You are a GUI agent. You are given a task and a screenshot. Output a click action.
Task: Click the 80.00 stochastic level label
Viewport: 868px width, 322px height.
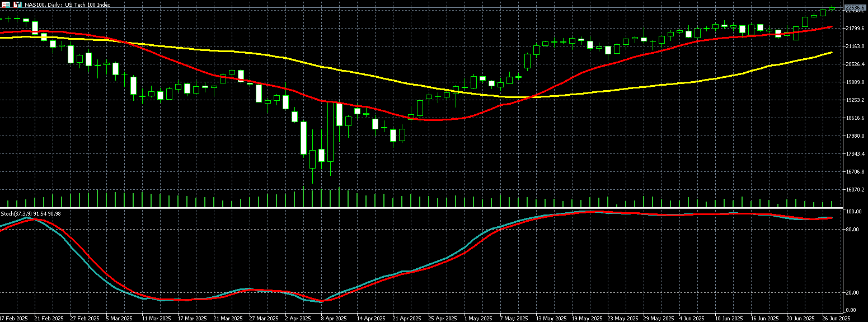[x=853, y=230]
